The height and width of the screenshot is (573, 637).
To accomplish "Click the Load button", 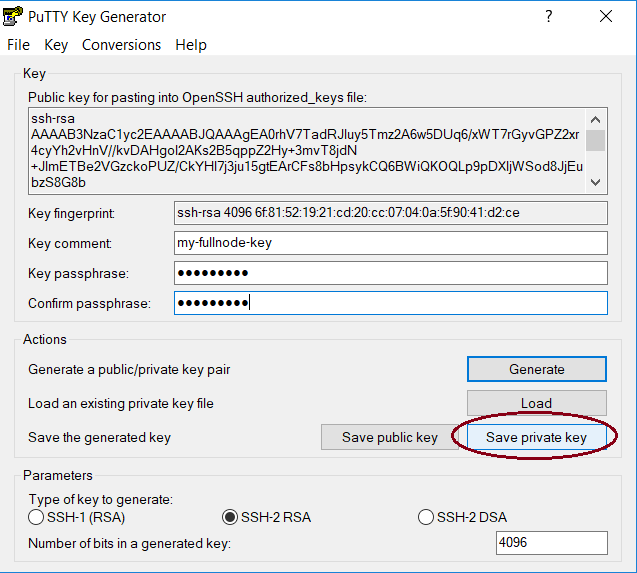I will [537, 403].
